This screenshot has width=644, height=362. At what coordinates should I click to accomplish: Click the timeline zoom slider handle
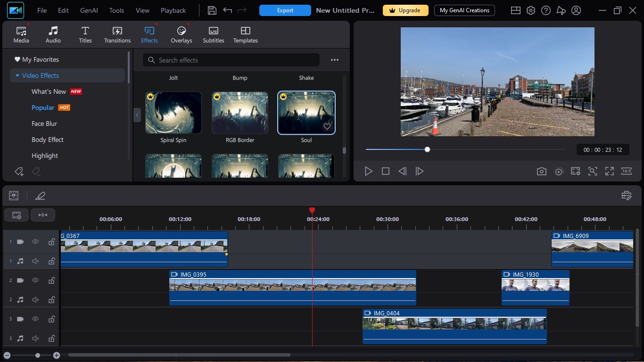tap(38, 355)
